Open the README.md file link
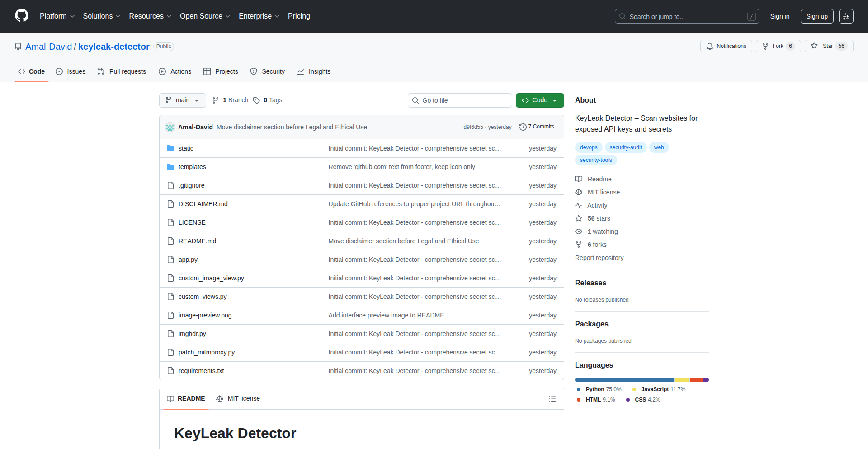 (x=197, y=241)
